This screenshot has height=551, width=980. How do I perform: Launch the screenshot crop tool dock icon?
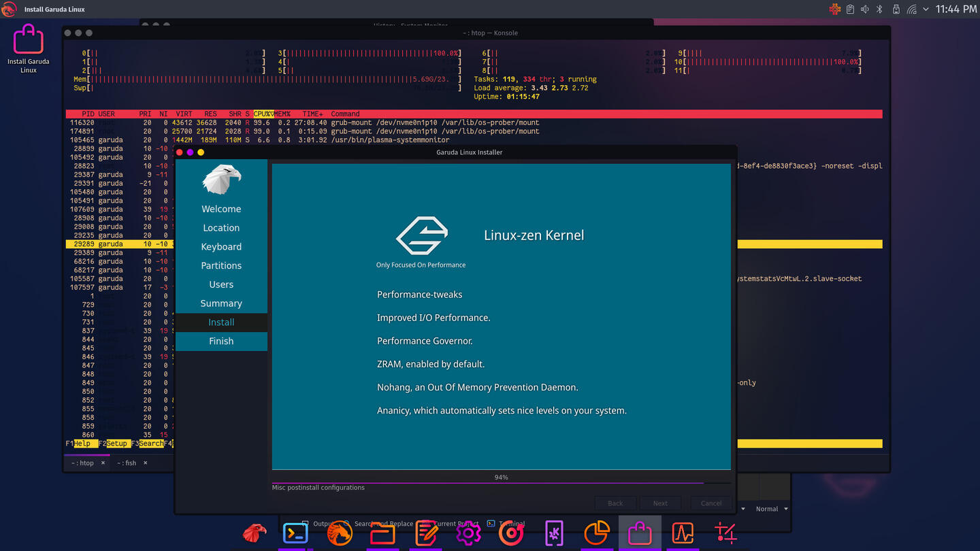(x=725, y=533)
